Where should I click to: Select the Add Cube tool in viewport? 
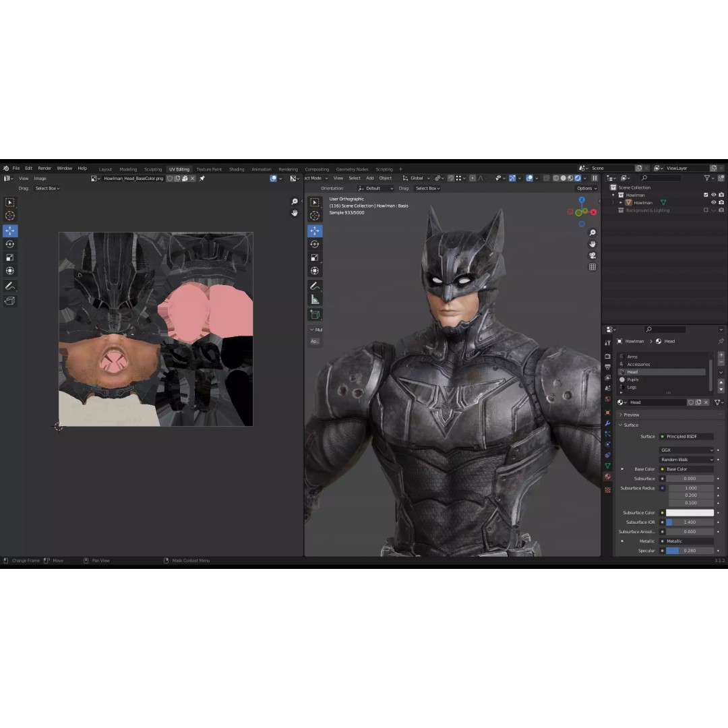[314, 315]
